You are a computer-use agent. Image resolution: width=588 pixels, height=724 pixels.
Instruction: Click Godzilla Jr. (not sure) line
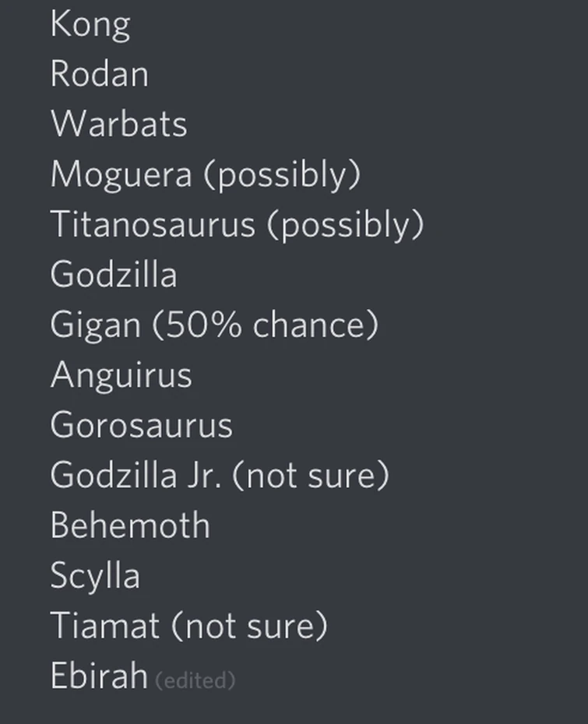(220, 475)
